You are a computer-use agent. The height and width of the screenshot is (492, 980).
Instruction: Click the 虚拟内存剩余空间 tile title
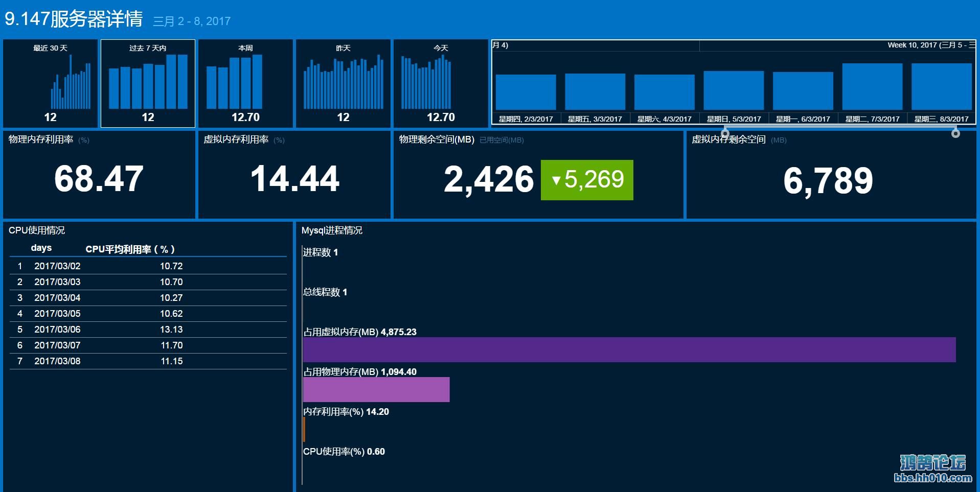pos(728,139)
